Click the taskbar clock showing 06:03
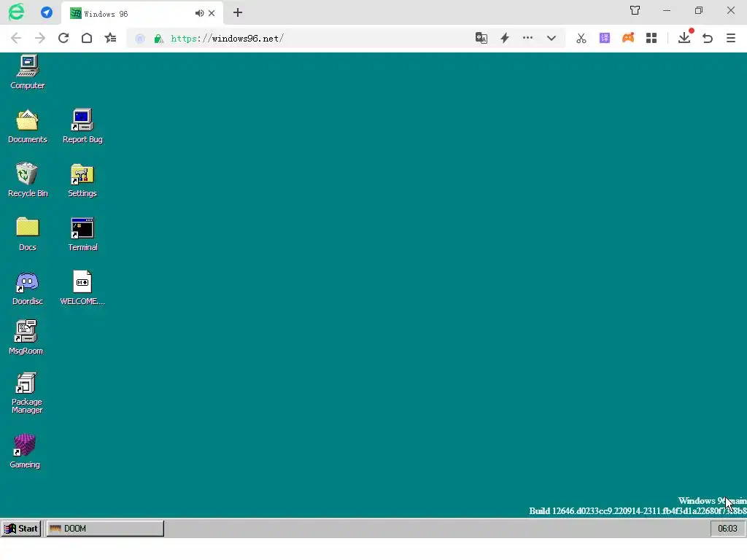 tap(727, 529)
